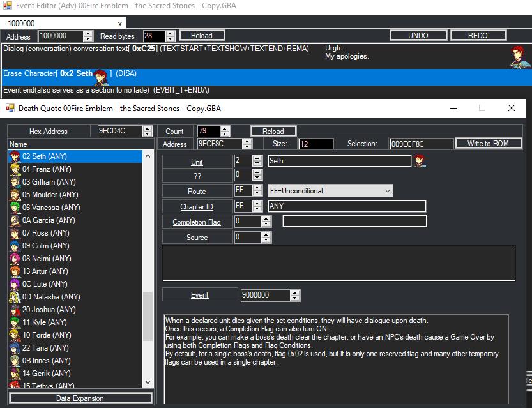Click Innes's portrait icon in the list
This screenshot has height=408, width=532.
15,361
